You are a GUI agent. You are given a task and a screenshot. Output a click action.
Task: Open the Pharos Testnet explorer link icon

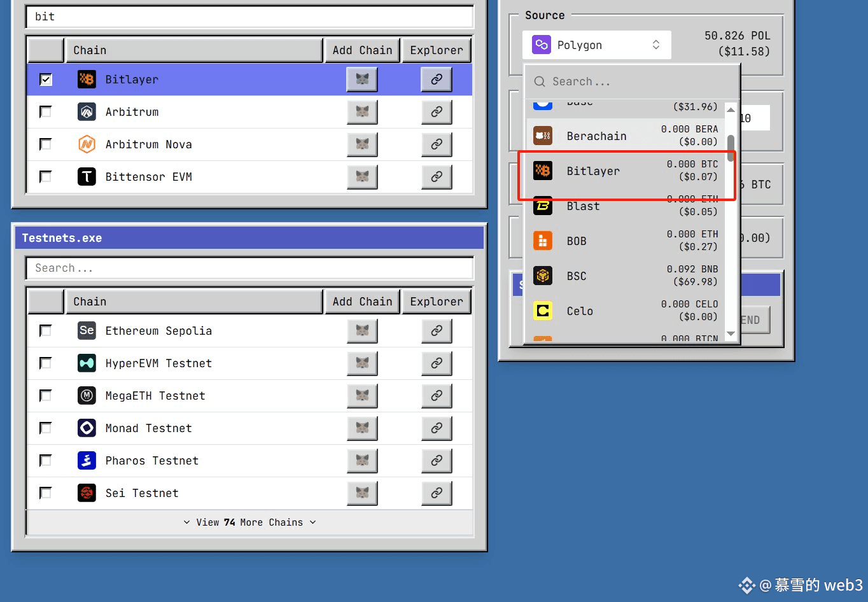tap(437, 461)
